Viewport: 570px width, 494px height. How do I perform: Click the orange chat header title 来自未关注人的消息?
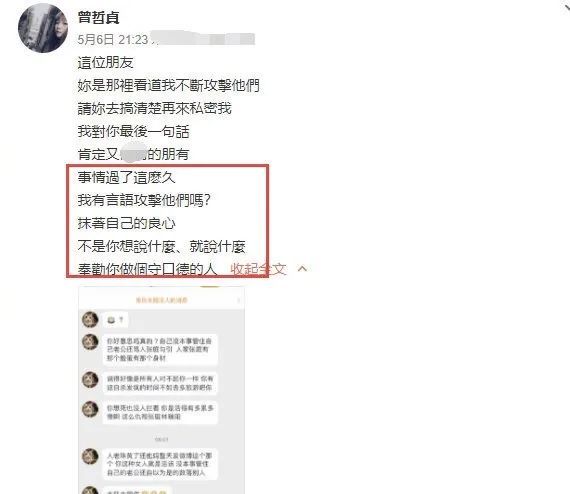pos(161,300)
